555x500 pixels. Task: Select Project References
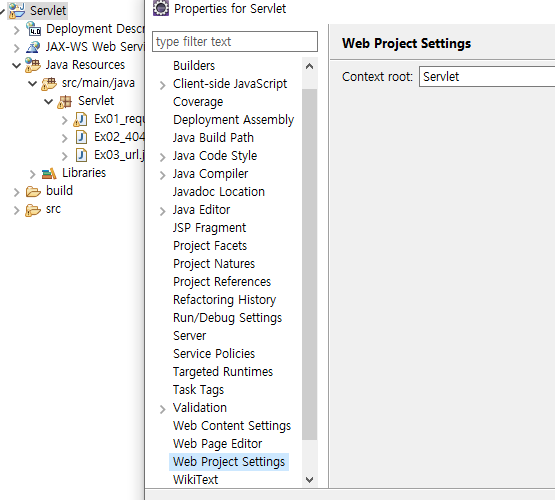tap(222, 282)
